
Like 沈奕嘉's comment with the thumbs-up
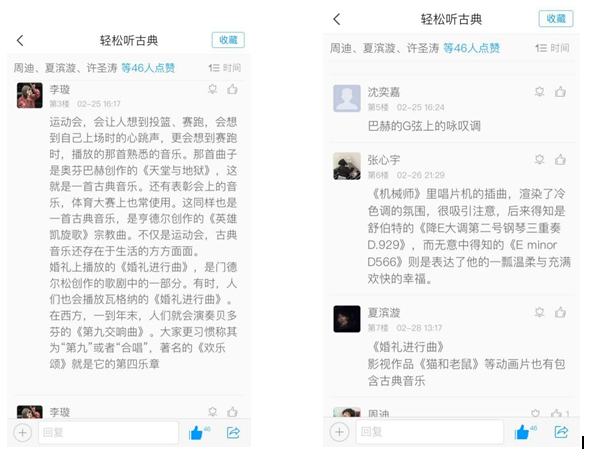coord(560,92)
